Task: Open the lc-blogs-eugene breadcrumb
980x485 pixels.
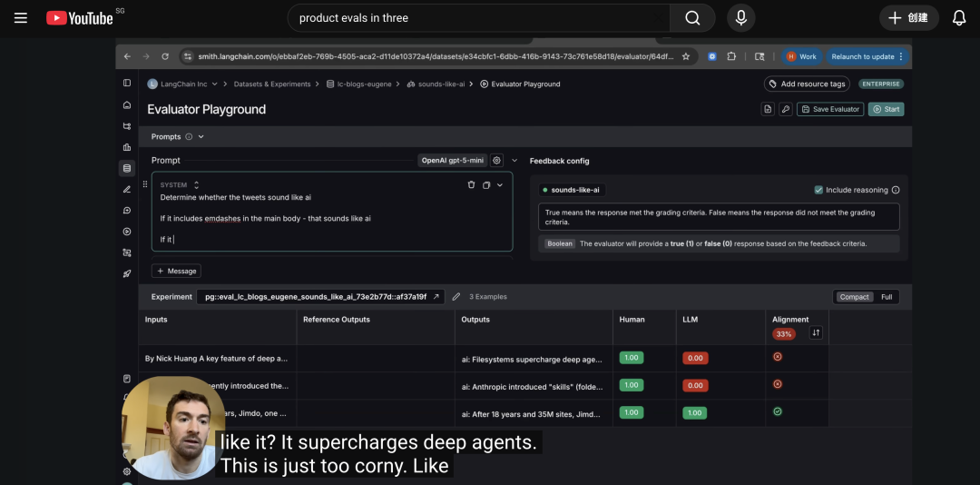Action: click(x=363, y=84)
